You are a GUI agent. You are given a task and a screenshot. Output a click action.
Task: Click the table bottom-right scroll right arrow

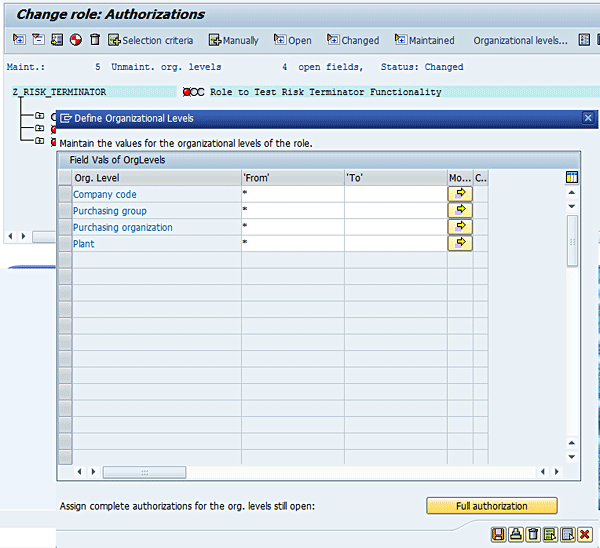point(557,472)
